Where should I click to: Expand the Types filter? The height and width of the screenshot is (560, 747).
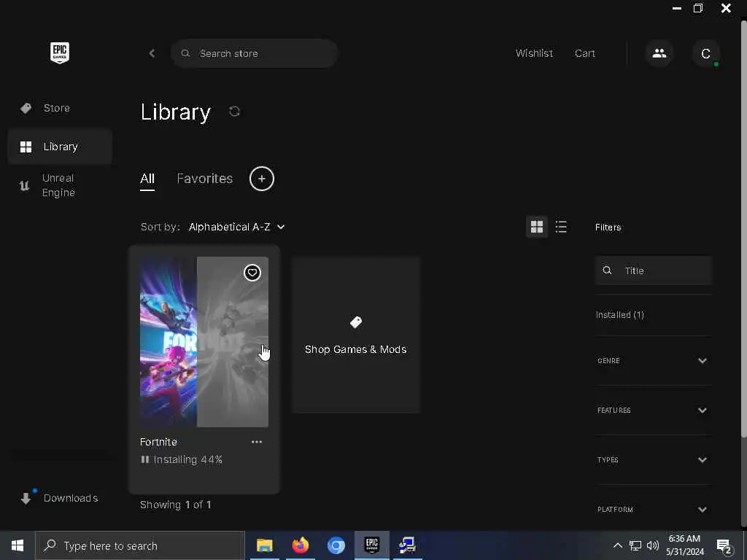tap(653, 460)
